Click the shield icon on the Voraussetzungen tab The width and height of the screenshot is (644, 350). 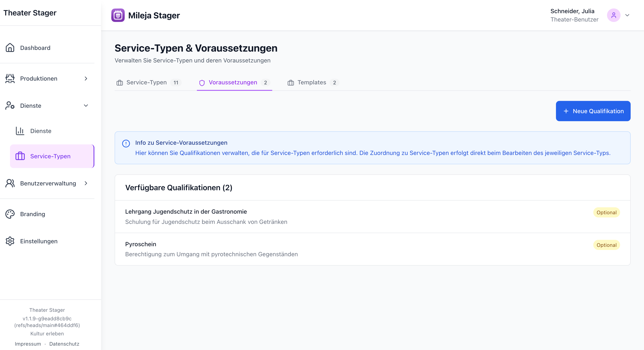tap(202, 82)
